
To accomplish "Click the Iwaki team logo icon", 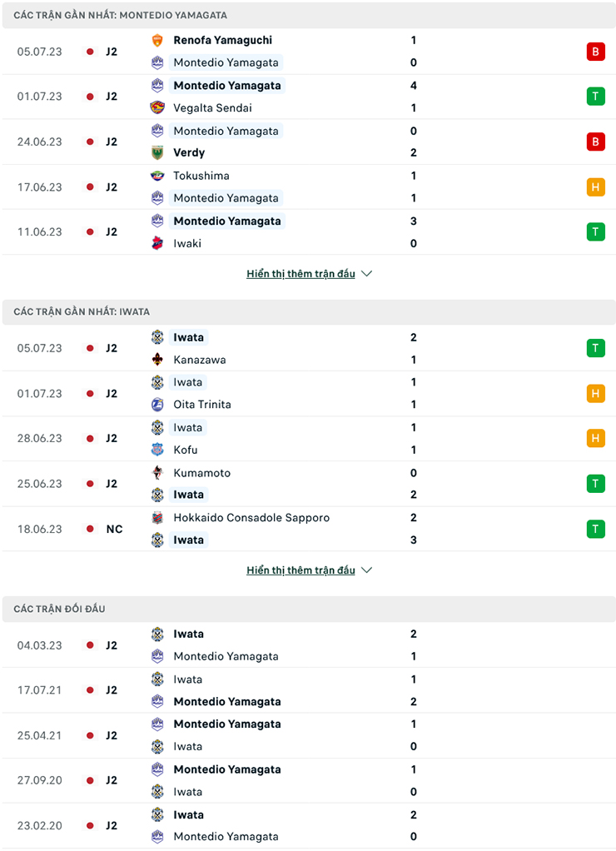I will click(x=157, y=243).
